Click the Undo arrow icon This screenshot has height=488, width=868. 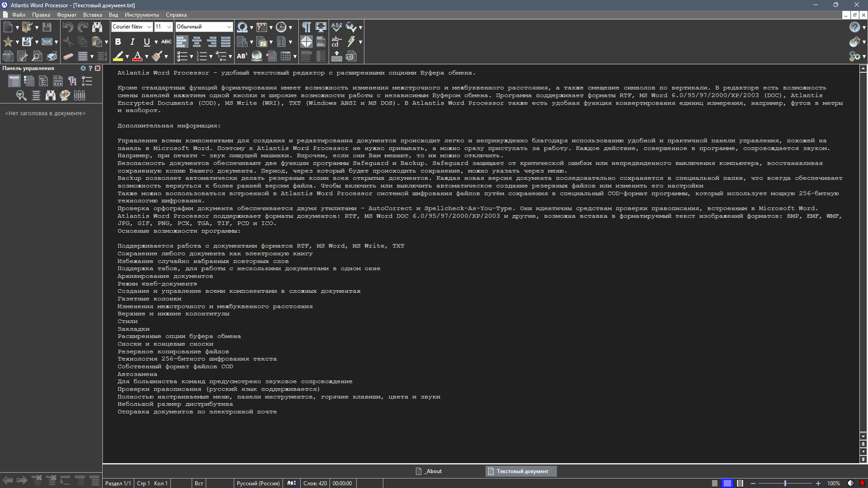pos(68,27)
